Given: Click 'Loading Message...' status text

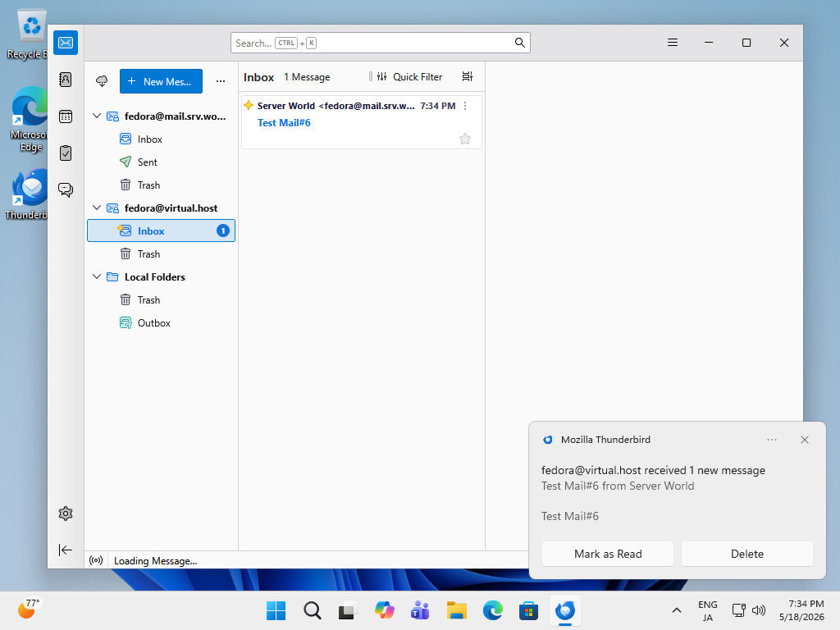Looking at the screenshot, I should 155,561.
